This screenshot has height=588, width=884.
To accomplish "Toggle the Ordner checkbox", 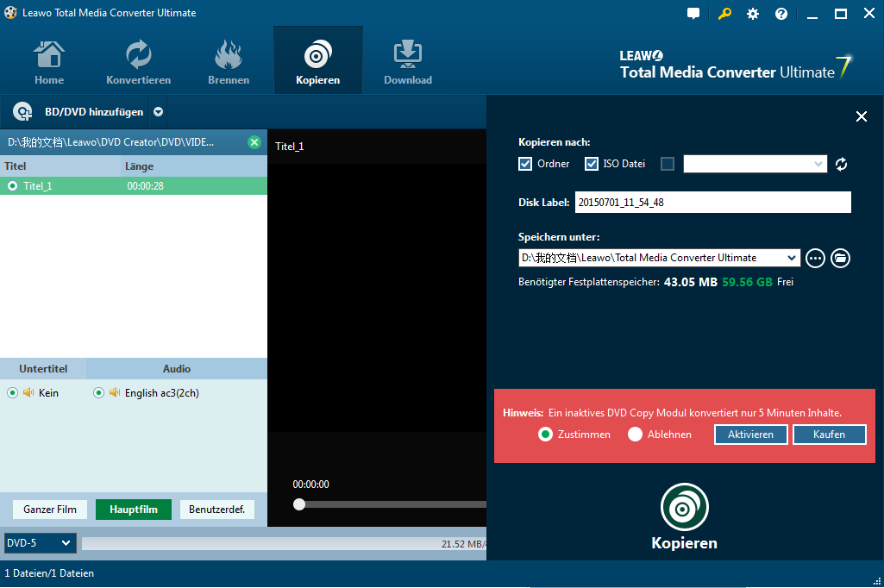I will click(x=525, y=164).
